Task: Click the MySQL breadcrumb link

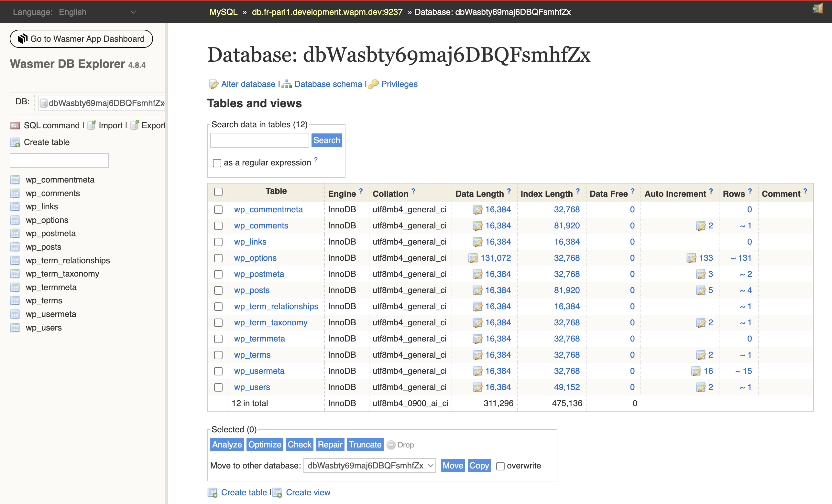Action: click(x=223, y=12)
